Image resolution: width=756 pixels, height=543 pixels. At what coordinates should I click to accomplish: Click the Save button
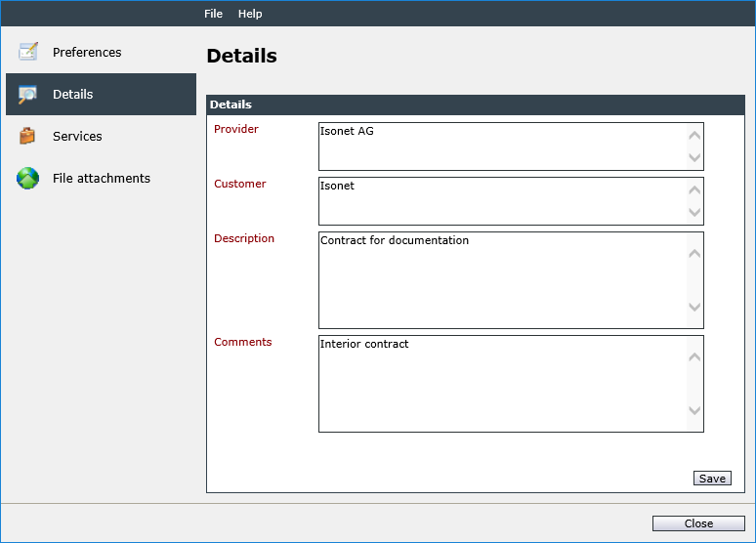coord(712,479)
